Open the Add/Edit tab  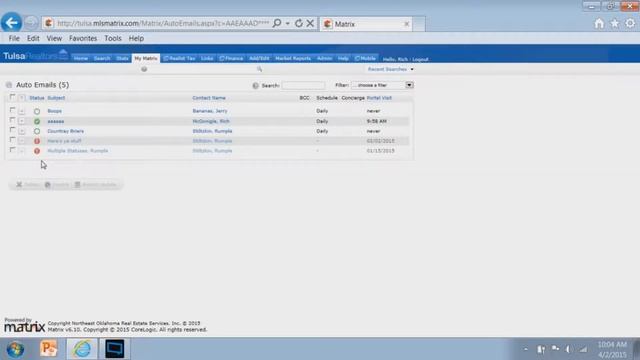click(x=259, y=58)
